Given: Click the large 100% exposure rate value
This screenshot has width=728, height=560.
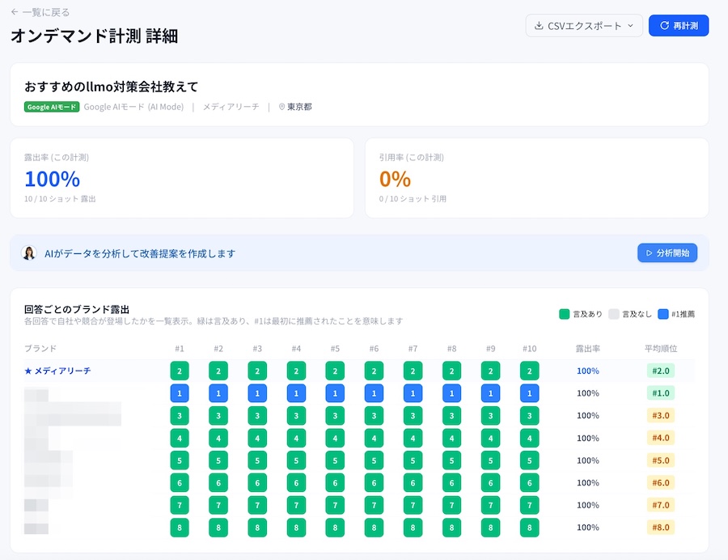Looking at the screenshot, I should (52, 179).
